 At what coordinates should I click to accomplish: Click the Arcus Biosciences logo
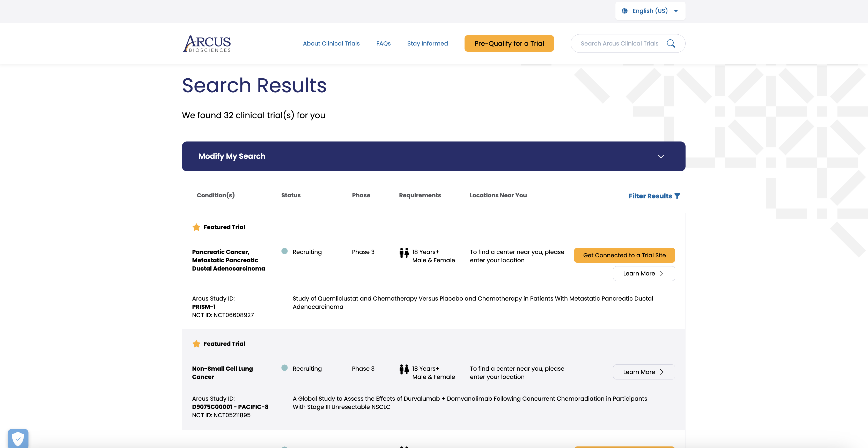pos(207,43)
